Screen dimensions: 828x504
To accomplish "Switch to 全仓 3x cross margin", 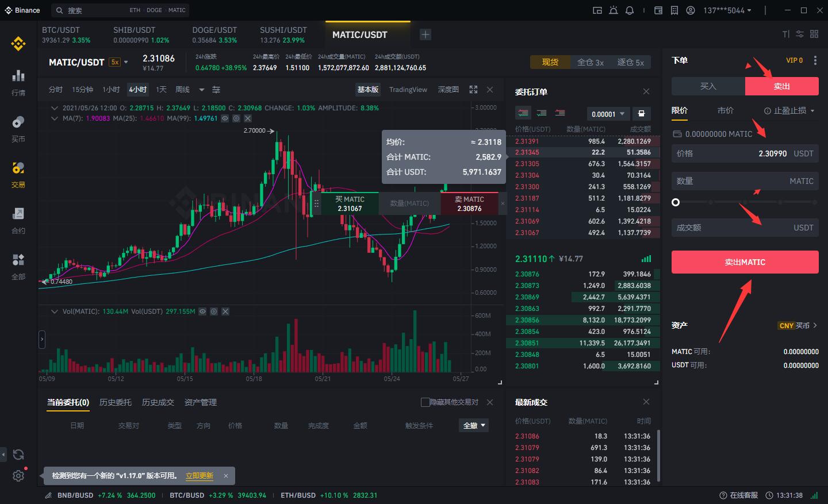I will tap(591, 62).
